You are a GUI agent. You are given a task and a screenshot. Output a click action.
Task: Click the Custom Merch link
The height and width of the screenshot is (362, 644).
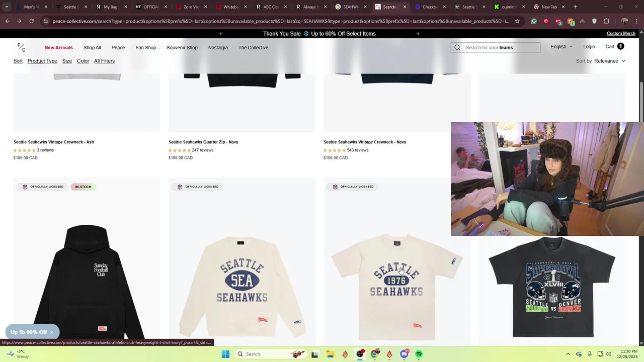(x=621, y=33)
